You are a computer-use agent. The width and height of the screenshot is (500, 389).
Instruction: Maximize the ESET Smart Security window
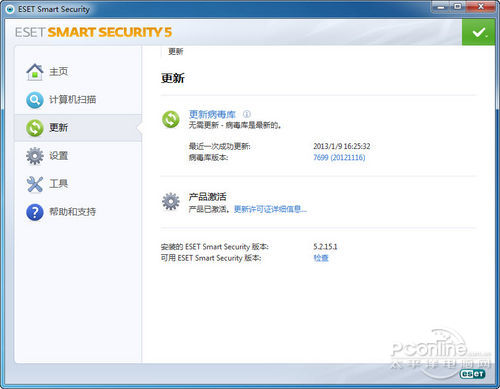[x=458, y=7]
